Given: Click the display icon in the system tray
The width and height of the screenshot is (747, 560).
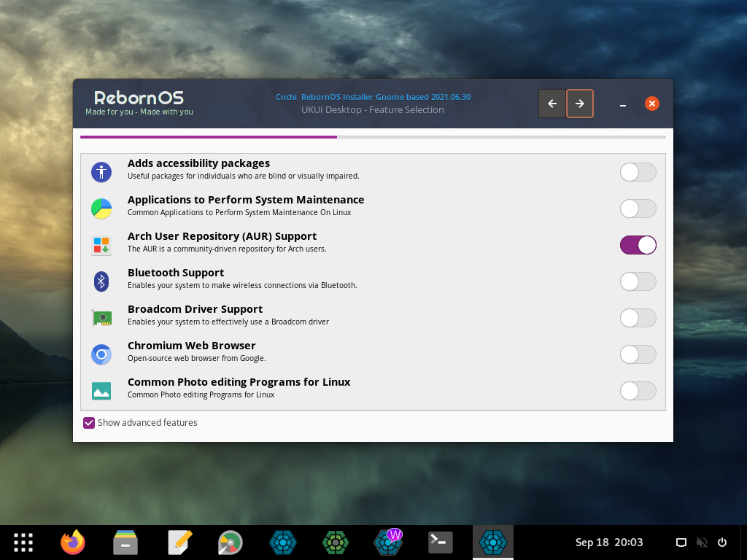Looking at the screenshot, I should click(681, 542).
